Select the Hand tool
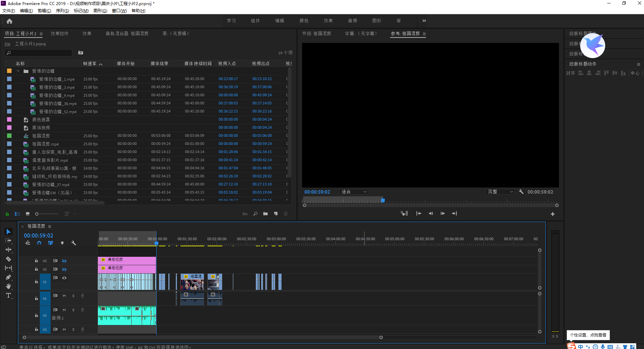The image size is (644, 349). point(8,286)
